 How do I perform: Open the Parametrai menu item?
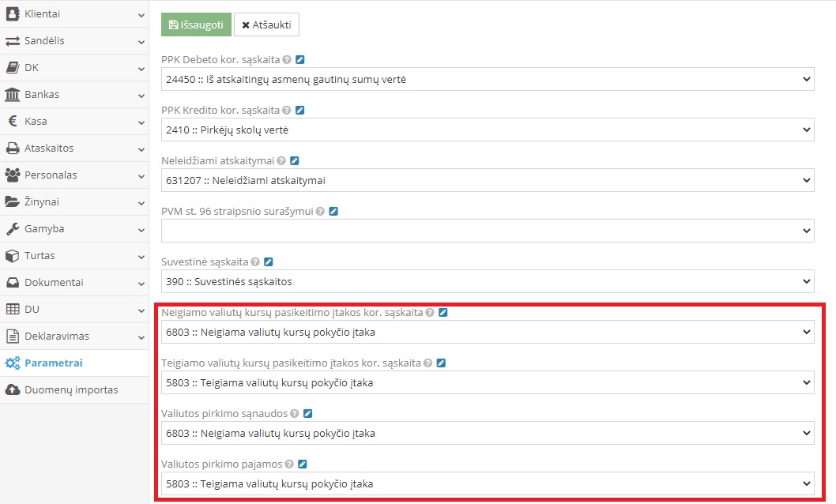point(54,363)
